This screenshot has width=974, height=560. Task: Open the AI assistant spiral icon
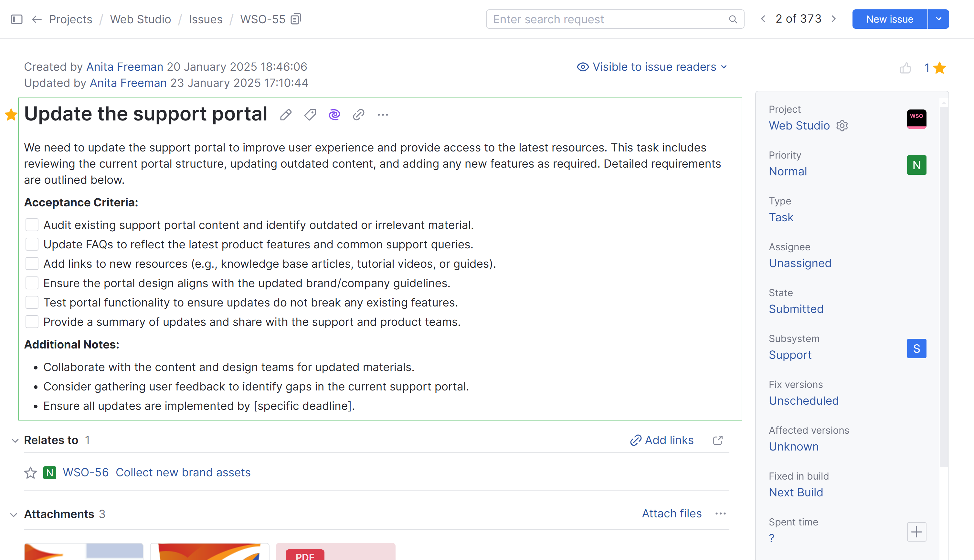click(x=334, y=114)
